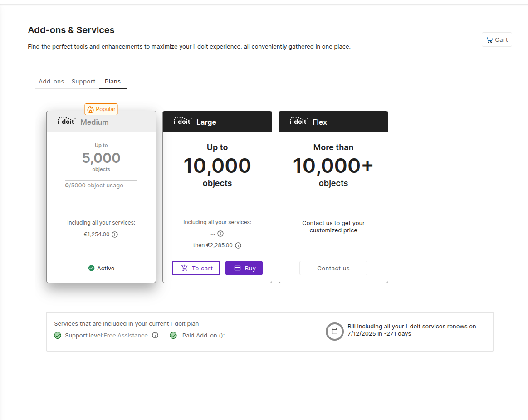Click info icon next to €1,254.00
The height and width of the screenshot is (420, 528).
point(115,234)
